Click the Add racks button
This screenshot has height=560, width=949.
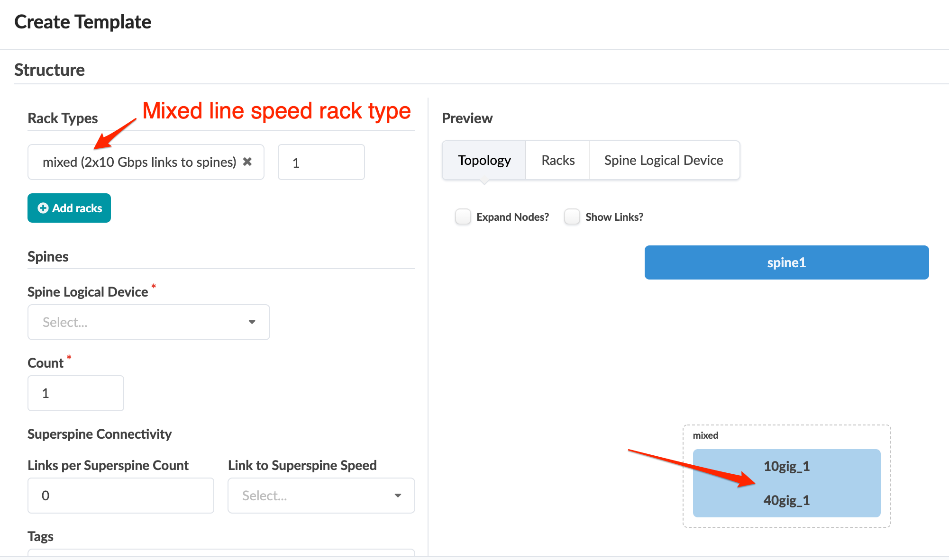tap(69, 208)
